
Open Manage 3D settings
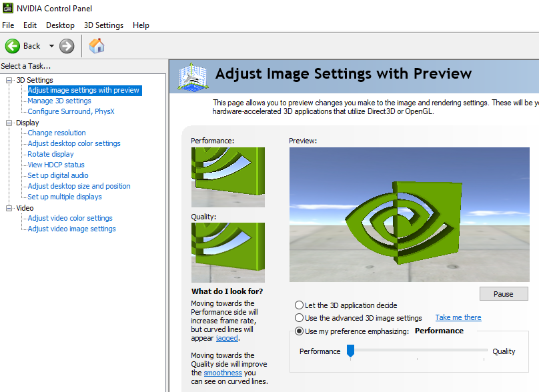(59, 101)
